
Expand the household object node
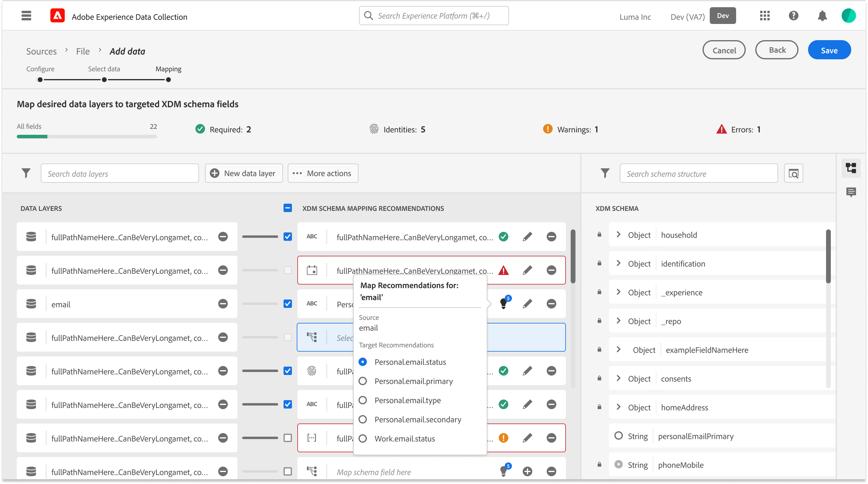[x=618, y=235]
